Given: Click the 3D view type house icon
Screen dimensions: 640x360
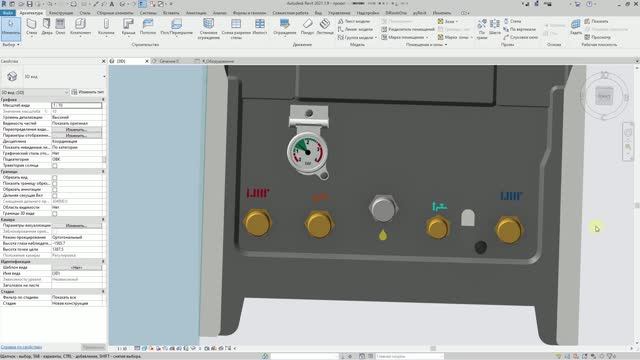Looking at the screenshot, I should coord(12,76).
